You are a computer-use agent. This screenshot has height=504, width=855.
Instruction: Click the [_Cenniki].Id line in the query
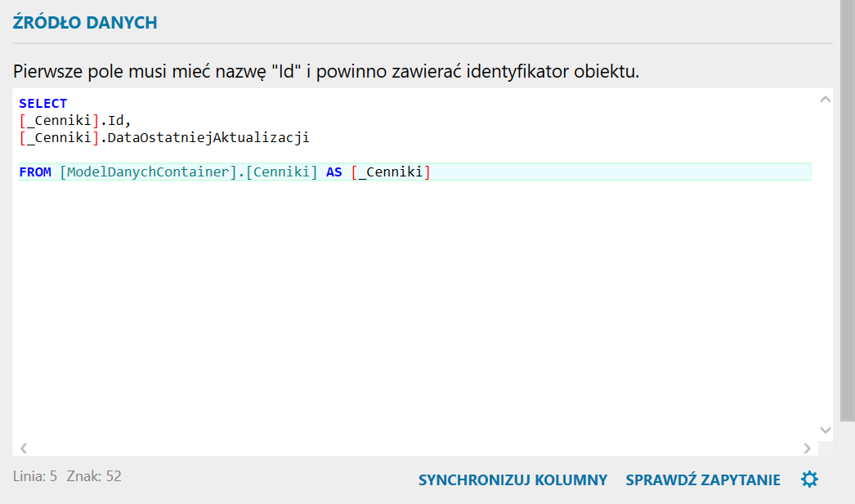(74, 121)
